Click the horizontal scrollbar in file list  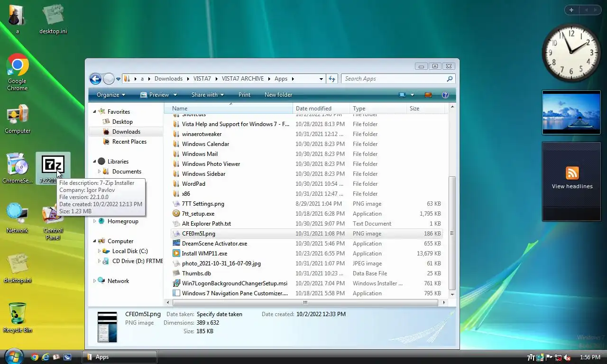pyautogui.click(x=305, y=302)
